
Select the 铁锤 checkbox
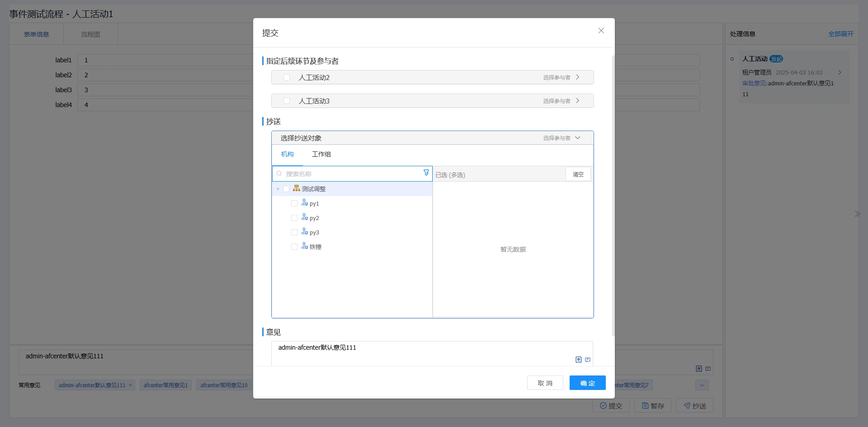coord(295,246)
